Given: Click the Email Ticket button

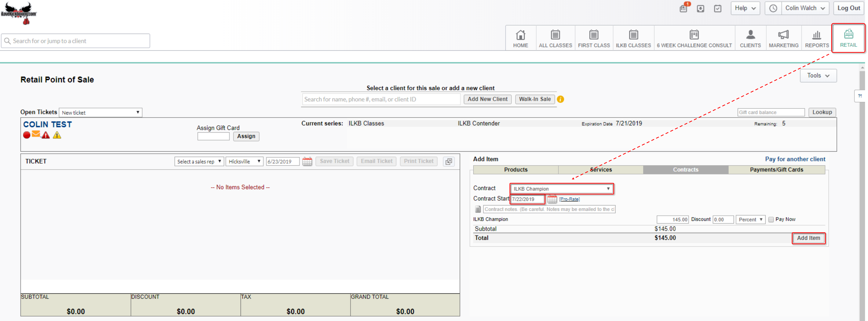Looking at the screenshot, I should (376, 161).
